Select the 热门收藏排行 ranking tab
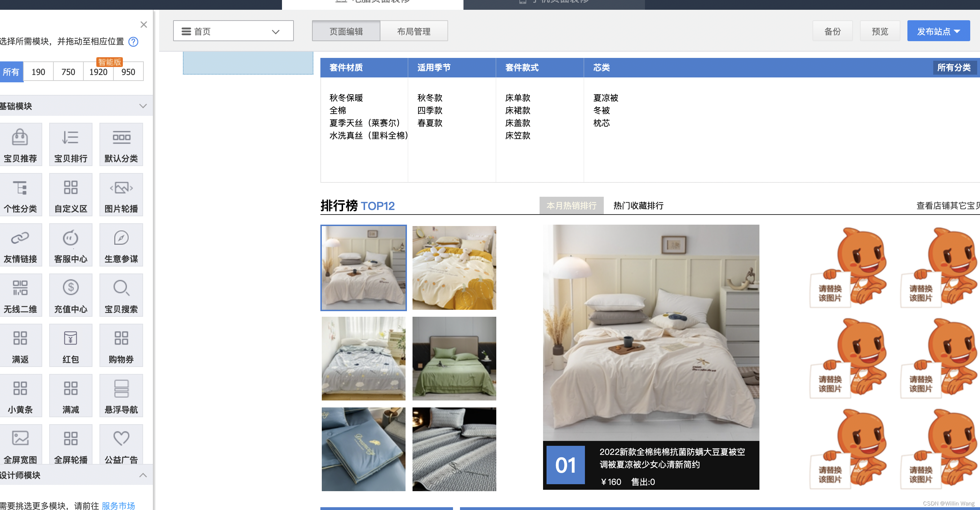 (638, 206)
